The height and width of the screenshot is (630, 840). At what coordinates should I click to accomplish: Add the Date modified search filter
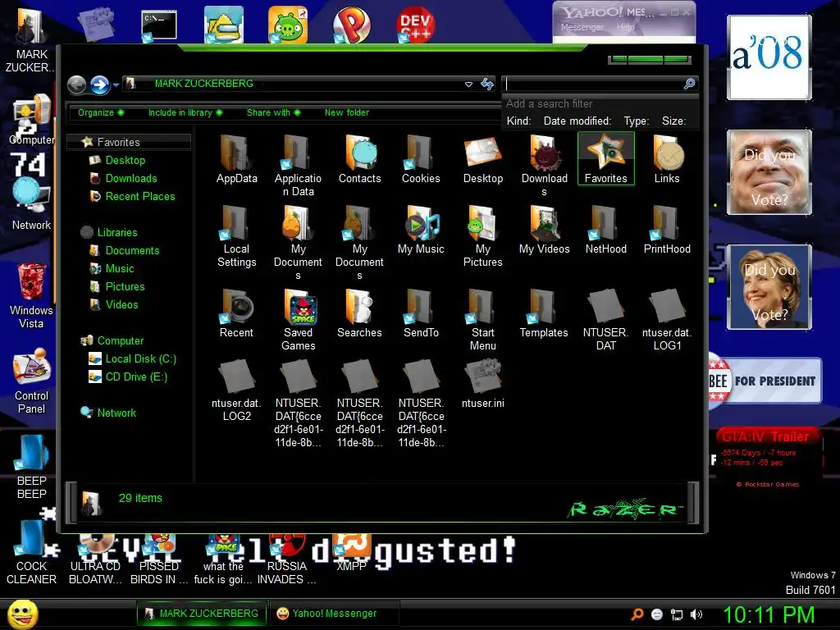tap(577, 121)
